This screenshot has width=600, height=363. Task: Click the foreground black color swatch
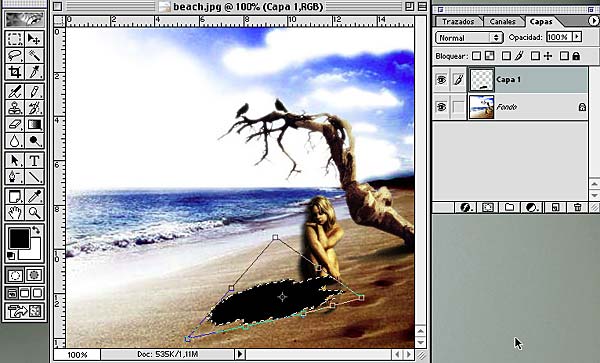click(x=19, y=238)
